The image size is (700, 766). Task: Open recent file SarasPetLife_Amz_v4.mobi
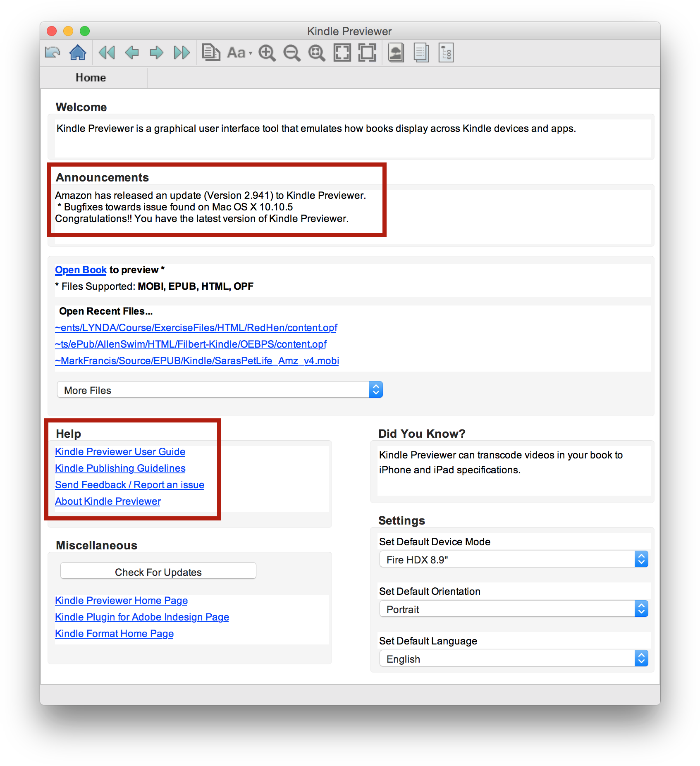197,361
